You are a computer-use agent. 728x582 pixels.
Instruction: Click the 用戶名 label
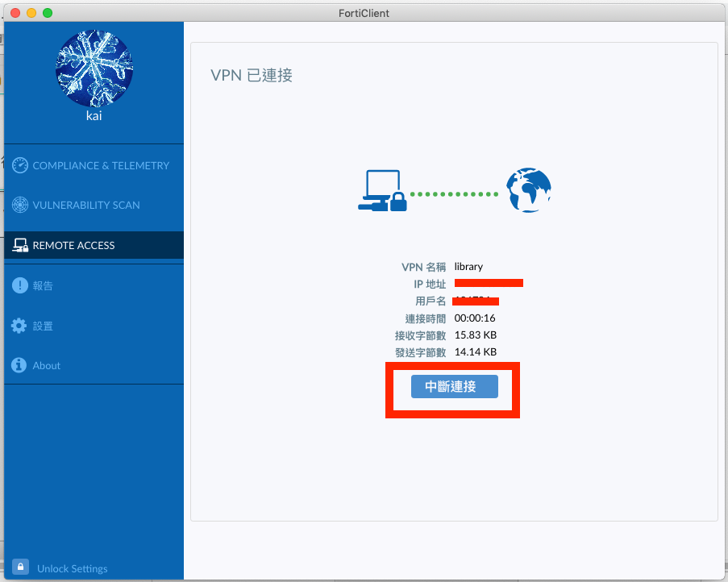click(431, 301)
